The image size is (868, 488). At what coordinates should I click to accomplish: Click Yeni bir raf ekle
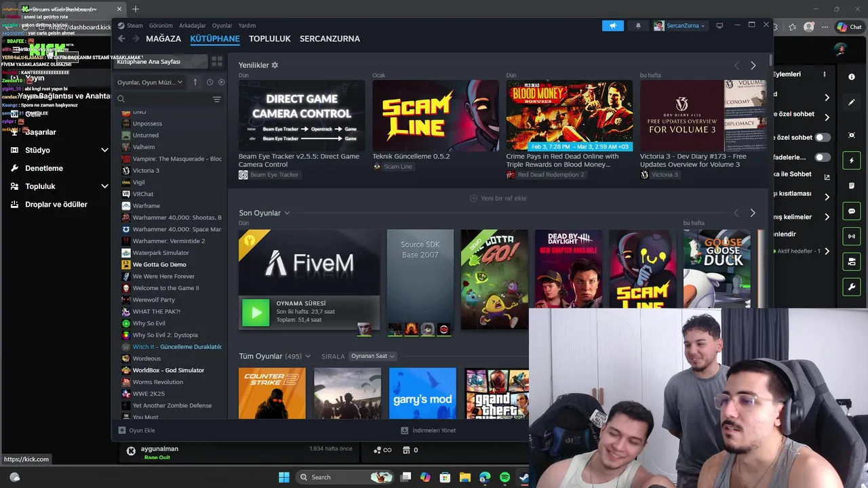coord(498,199)
